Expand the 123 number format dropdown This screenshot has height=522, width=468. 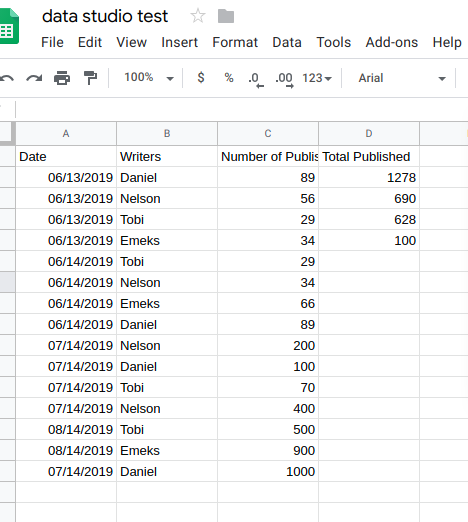[x=317, y=78]
